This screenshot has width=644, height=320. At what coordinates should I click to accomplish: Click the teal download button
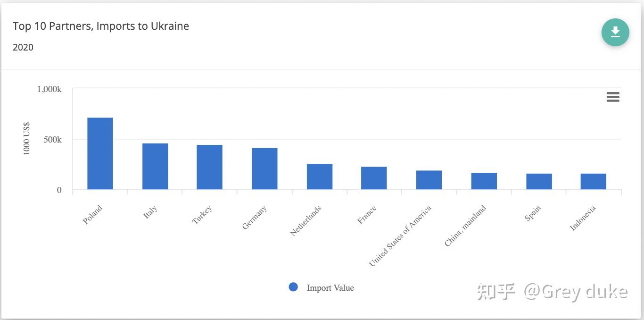pos(615,32)
